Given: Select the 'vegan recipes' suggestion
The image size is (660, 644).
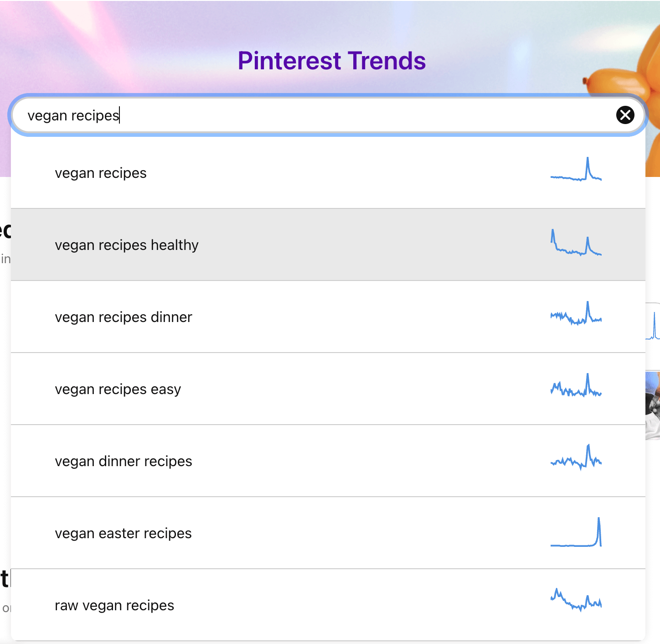Looking at the screenshot, I should click(x=101, y=173).
